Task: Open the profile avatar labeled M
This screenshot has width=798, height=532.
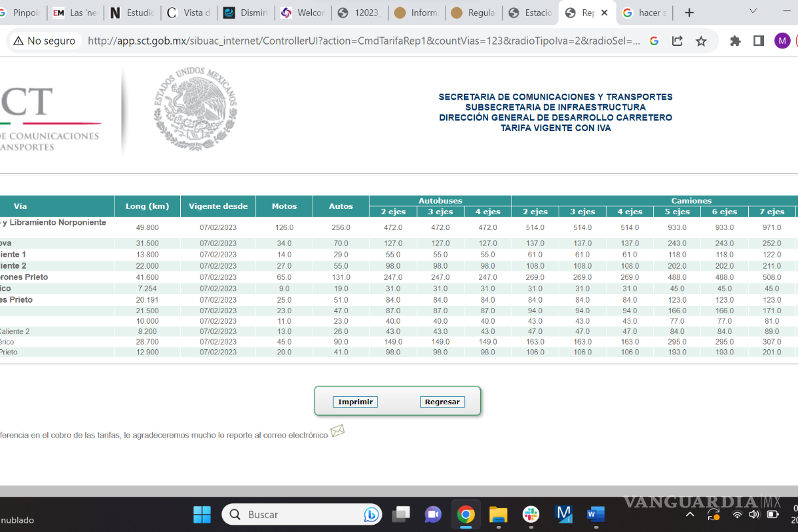Action: tap(782, 41)
